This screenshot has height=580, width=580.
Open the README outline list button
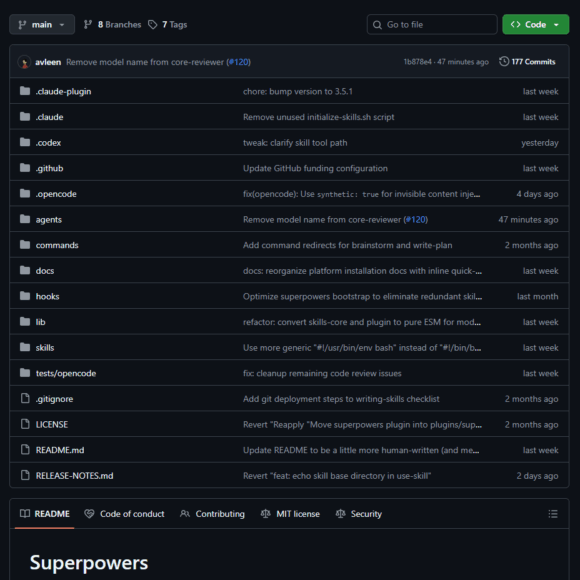click(553, 514)
